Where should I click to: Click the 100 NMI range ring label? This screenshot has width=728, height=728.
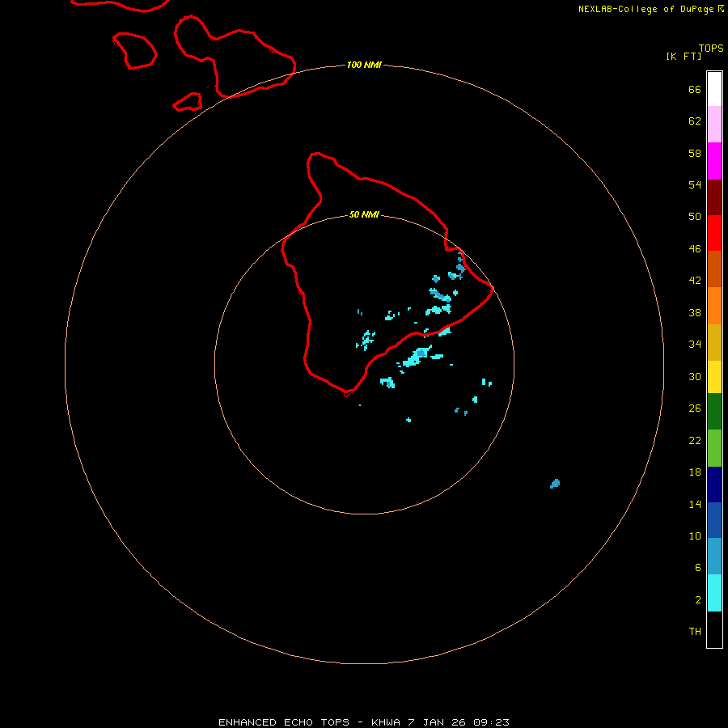click(x=364, y=65)
